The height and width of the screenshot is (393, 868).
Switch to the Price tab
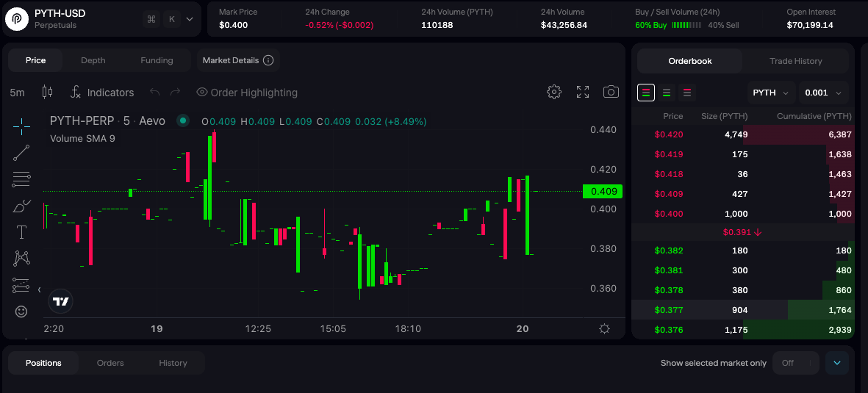35,60
